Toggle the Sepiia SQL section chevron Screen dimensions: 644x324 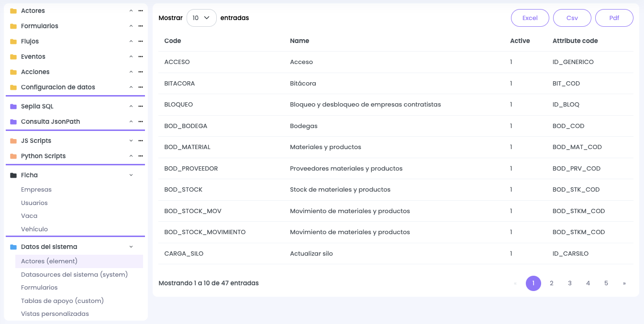(131, 106)
